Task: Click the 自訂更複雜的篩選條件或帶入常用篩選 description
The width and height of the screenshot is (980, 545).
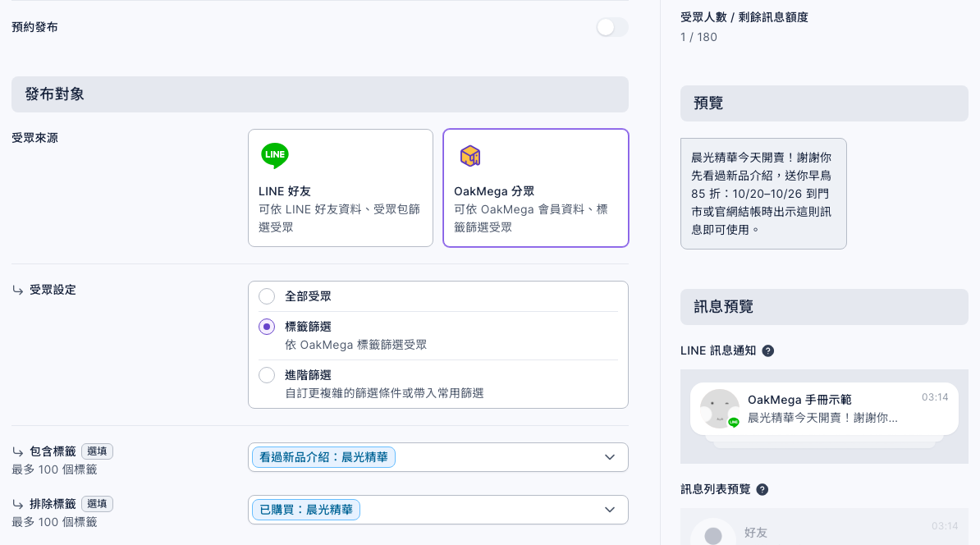Action: tap(384, 393)
